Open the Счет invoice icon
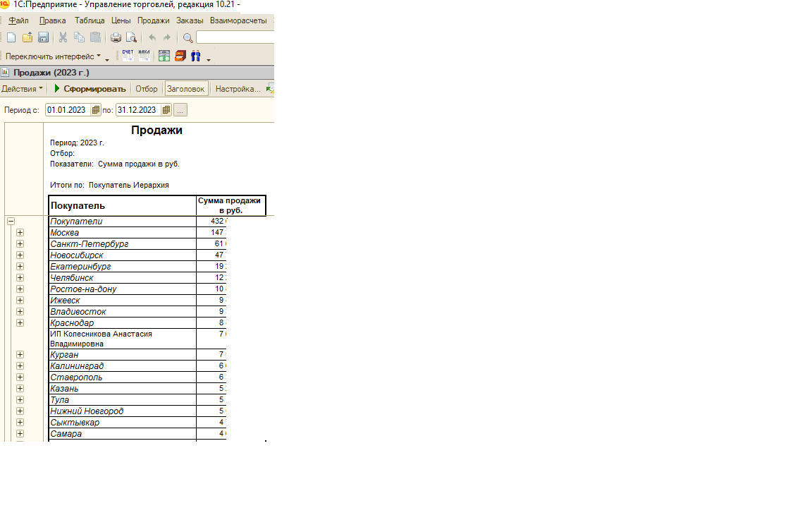 [128, 56]
